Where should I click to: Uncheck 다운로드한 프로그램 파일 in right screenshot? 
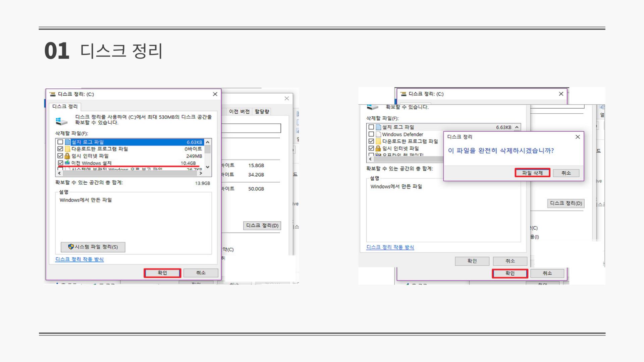pyautogui.click(x=371, y=141)
